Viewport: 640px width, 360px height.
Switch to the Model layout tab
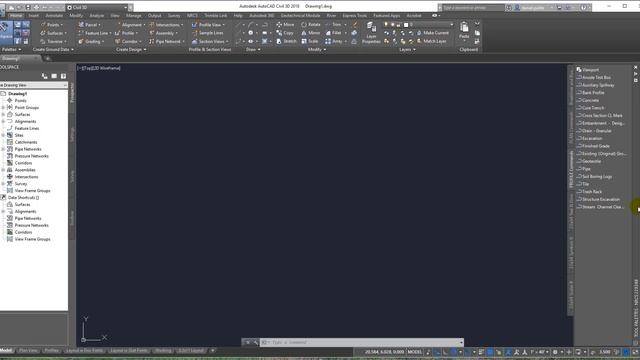point(7,351)
